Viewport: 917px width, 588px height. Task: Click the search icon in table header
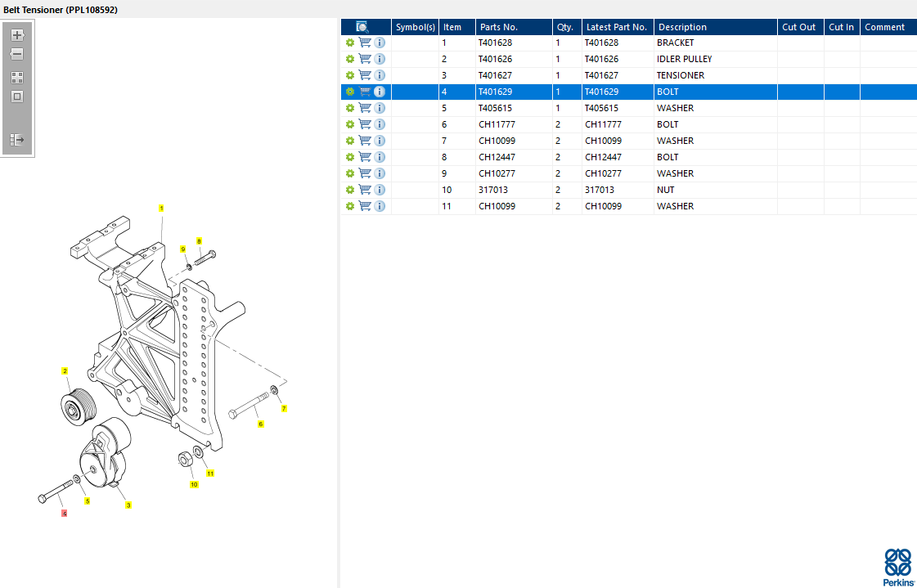point(362,27)
